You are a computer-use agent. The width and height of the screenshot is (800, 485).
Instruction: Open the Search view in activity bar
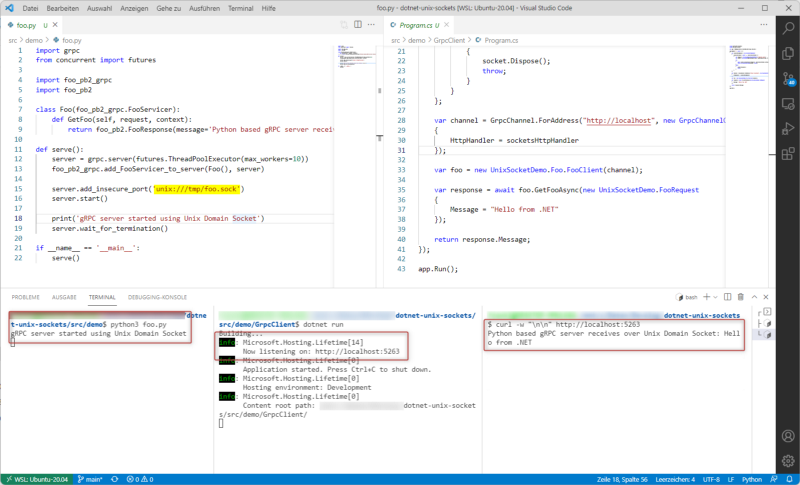(788, 29)
